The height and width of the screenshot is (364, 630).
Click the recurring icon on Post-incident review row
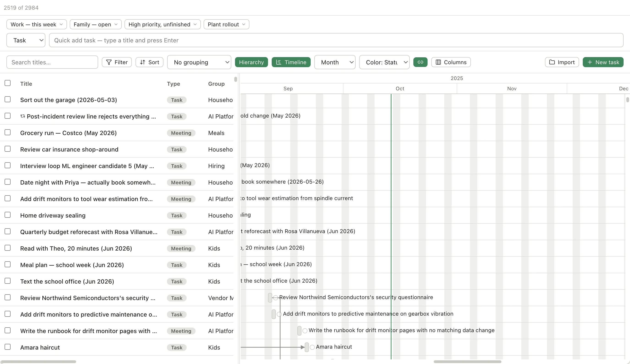22,116
